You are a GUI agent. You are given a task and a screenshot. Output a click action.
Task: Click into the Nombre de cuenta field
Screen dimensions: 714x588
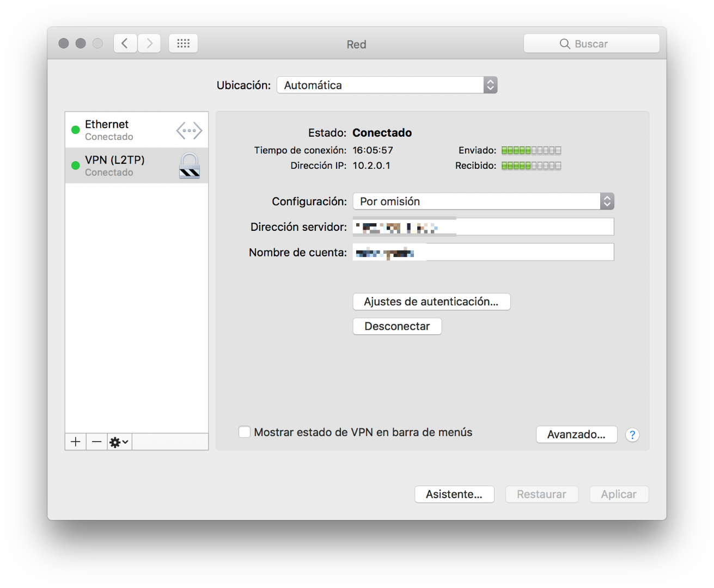(484, 252)
